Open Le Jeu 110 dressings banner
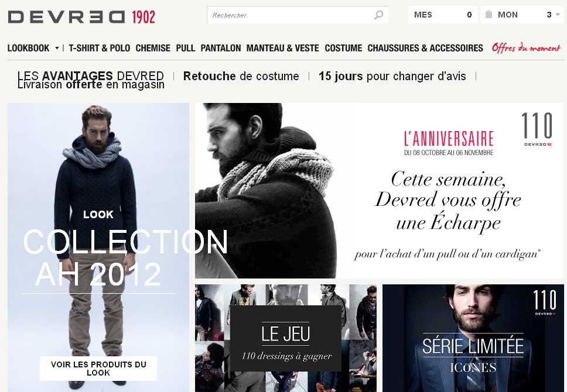Viewport: 567px width, 392px height. pyautogui.click(x=286, y=338)
